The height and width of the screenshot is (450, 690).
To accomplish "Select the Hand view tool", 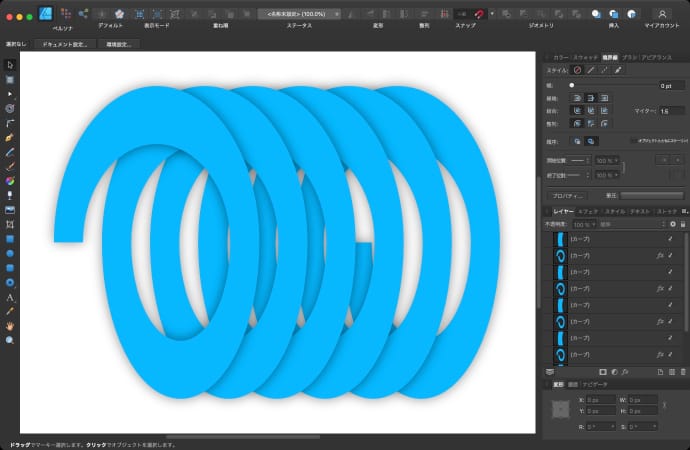I will 10,326.
